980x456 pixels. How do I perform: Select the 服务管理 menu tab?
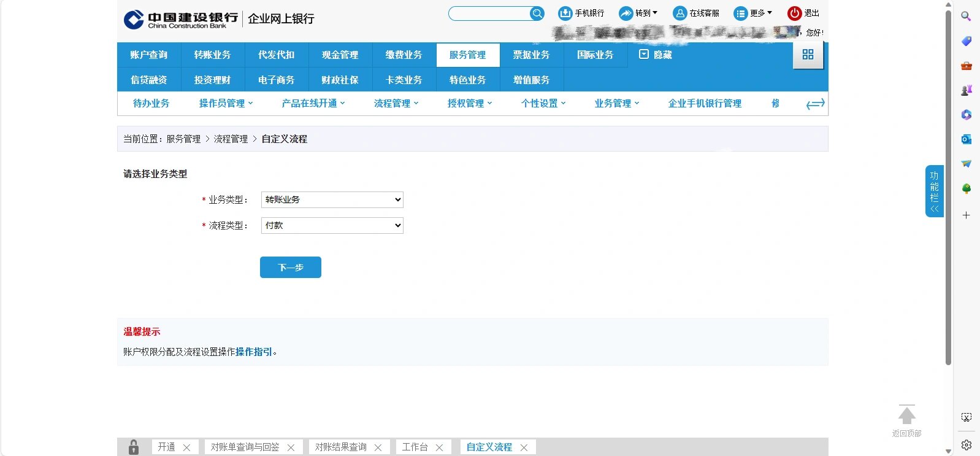tap(468, 55)
